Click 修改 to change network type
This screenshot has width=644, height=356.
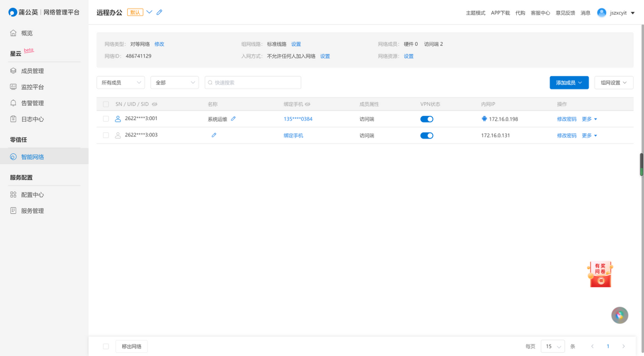pyautogui.click(x=159, y=44)
